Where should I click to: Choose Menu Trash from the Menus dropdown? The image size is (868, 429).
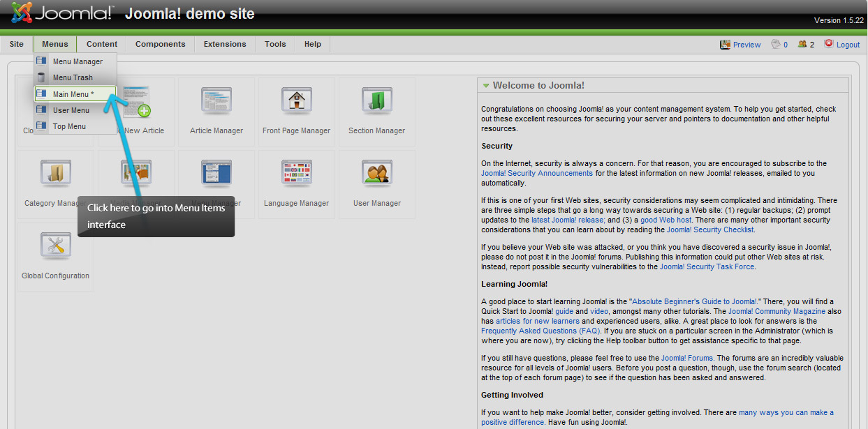point(75,77)
